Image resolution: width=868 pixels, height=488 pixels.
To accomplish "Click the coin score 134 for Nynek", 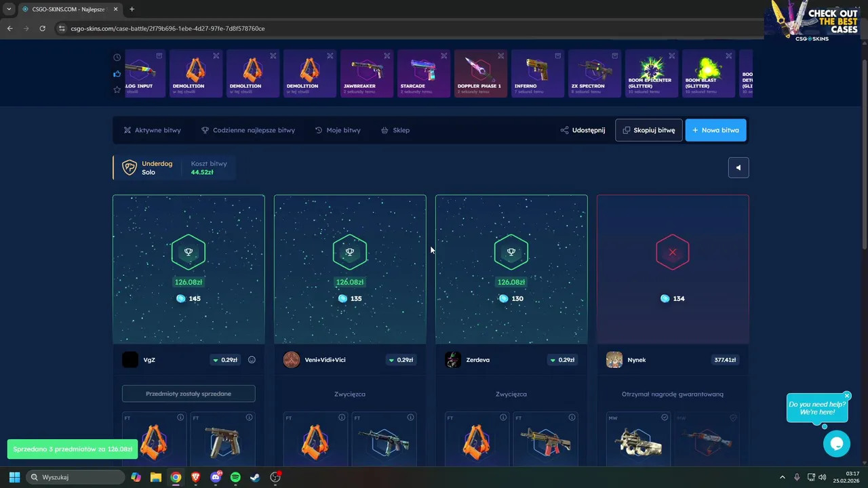I will click(x=673, y=298).
